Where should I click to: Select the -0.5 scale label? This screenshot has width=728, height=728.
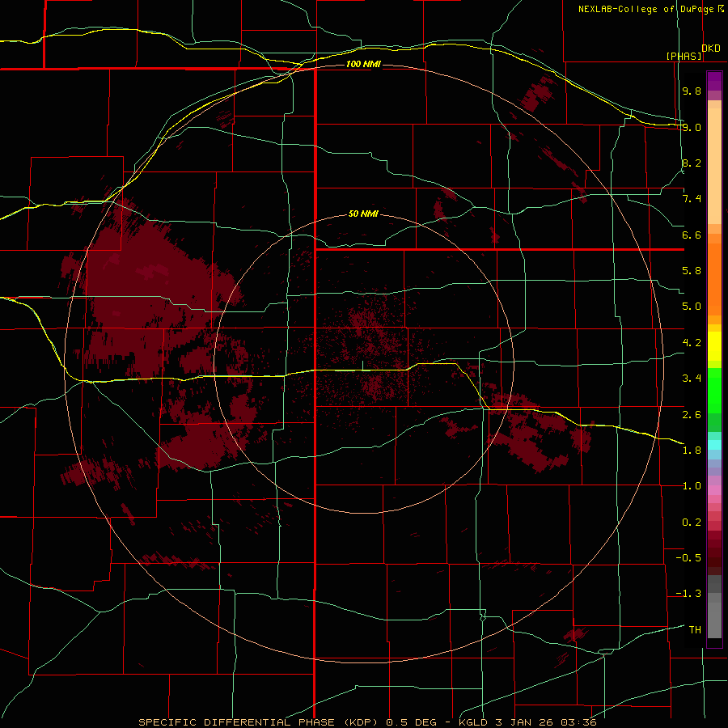tap(688, 558)
